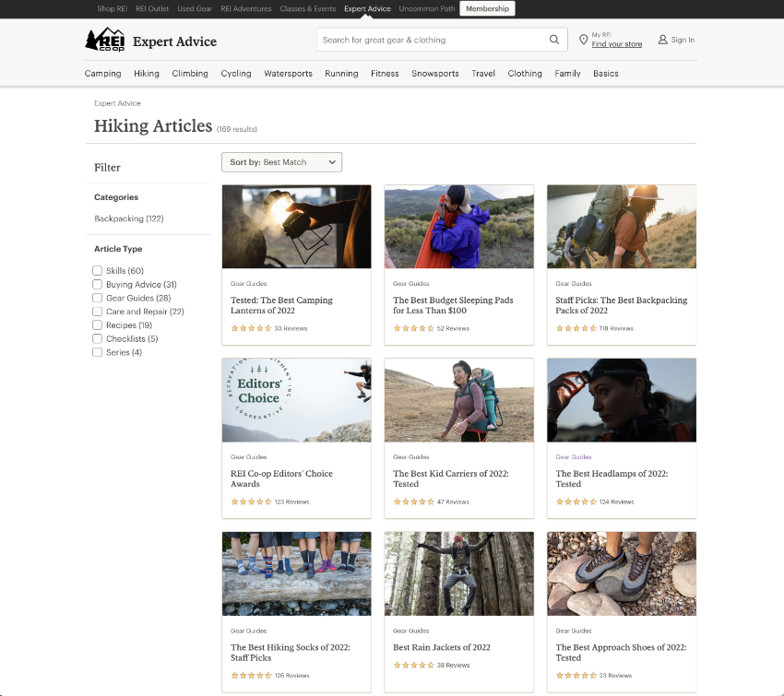The width and height of the screenshot is (784, 696).
Task: Open the Camping category
Action: pyautogui.click(x=102, y=74)
